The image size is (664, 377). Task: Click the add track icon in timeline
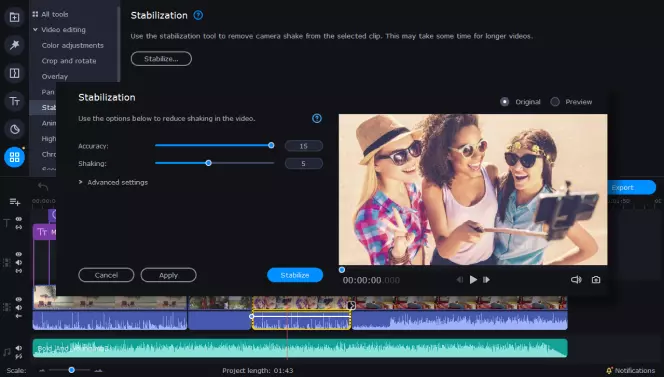(15, 202)
